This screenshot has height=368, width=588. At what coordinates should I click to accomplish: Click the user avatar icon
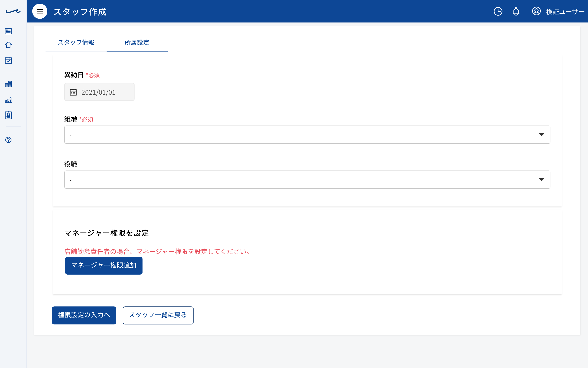(x=536, y=11)
